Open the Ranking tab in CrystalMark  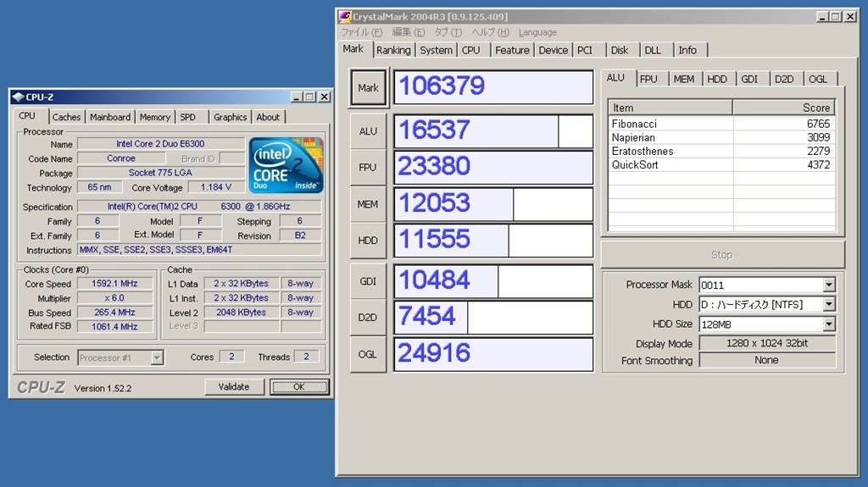coord(393,50)
